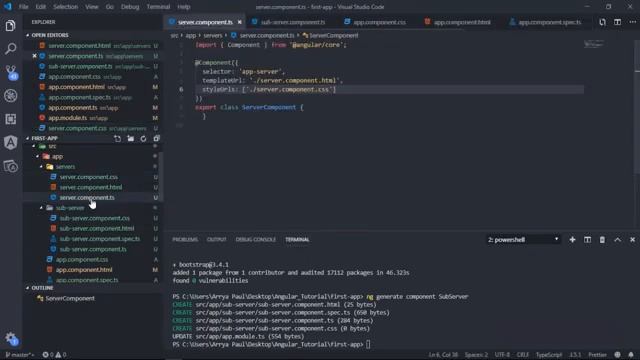The width and height of the screenshot is (640, 360).
Task: Open notifications bell in status bar
Action: [x=631, y=355]
